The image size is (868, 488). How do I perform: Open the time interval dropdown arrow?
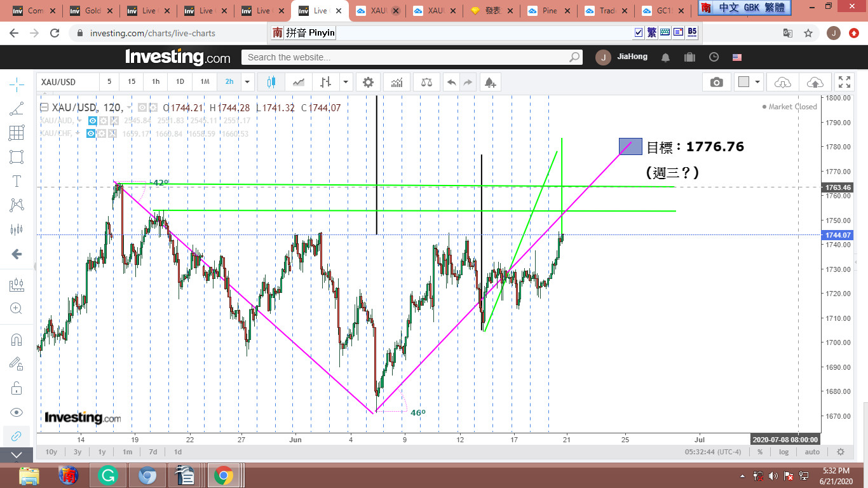(x=248, y=82)
